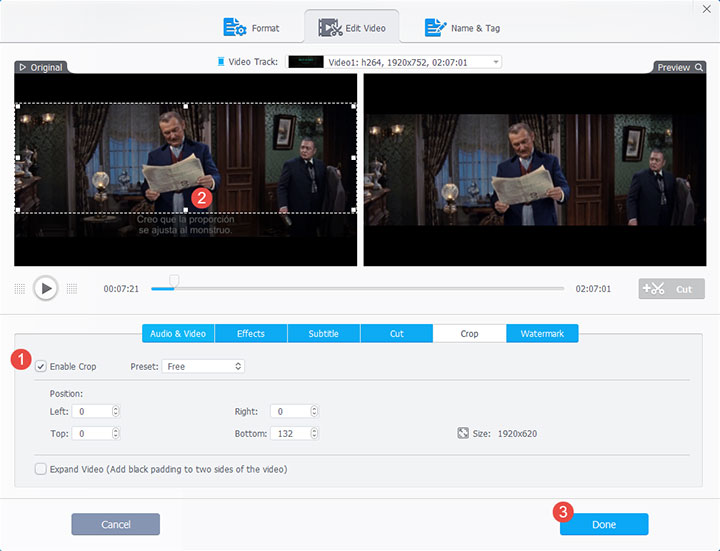Open the Watermark tab
720x551 pixels.
point(542,333)
